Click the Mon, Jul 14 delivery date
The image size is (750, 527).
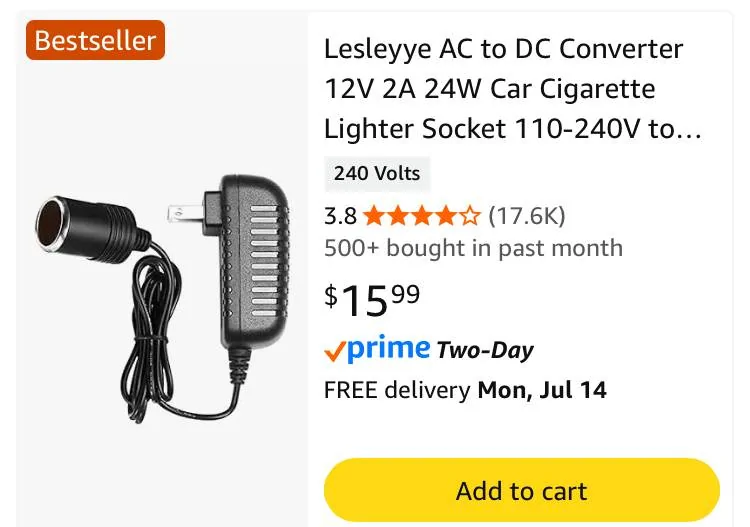coord(542,389)
